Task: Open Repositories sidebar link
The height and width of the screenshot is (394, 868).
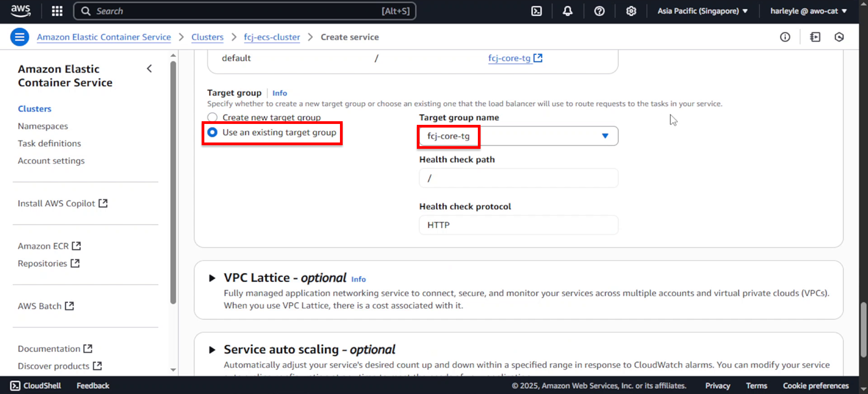Action: click(42, 263)
